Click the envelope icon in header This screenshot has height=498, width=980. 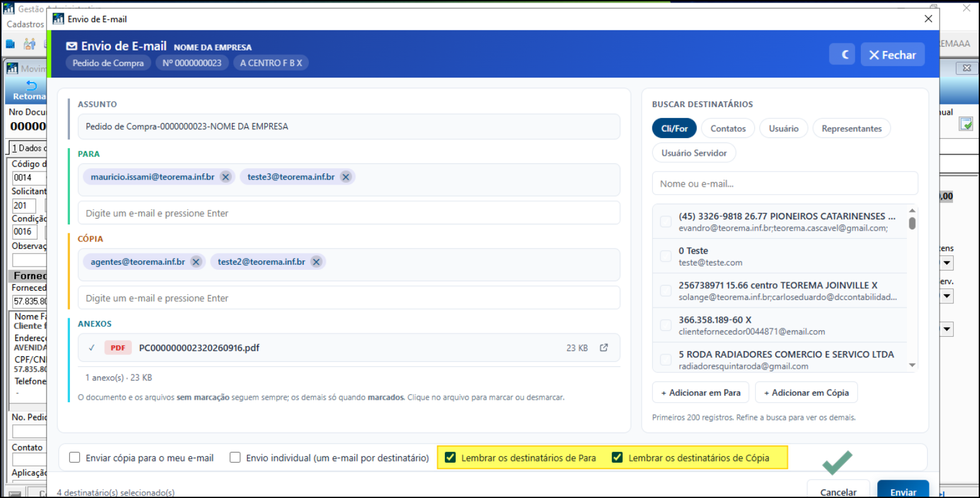(x=72, y=47)
